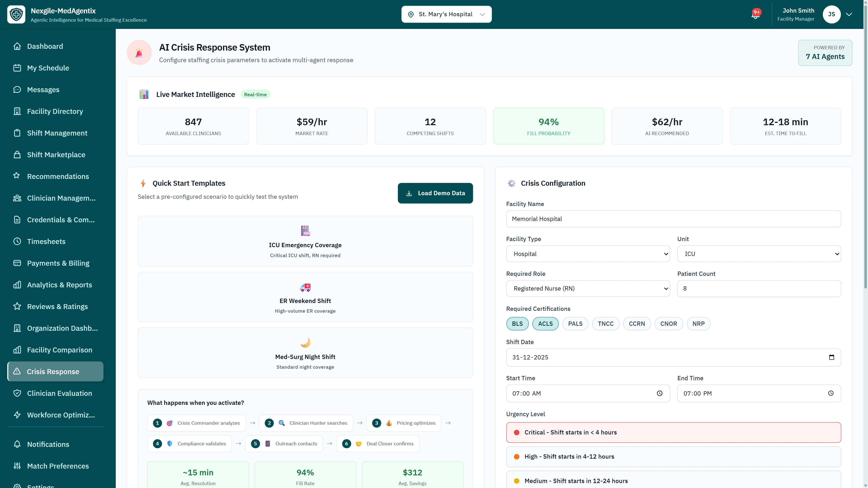
Task: Select the Timesheets clock icon
Action: (x=17, y=241)
